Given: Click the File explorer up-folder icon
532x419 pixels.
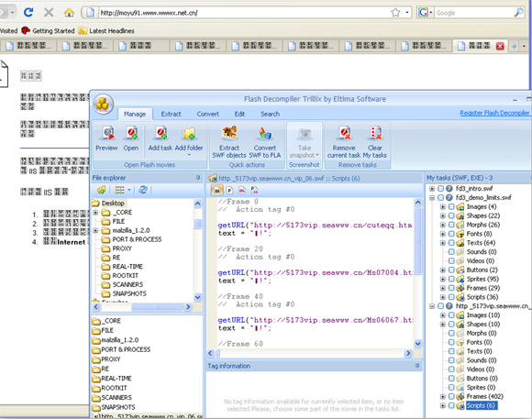Looking at the screenshot, I should click(101, 190).
